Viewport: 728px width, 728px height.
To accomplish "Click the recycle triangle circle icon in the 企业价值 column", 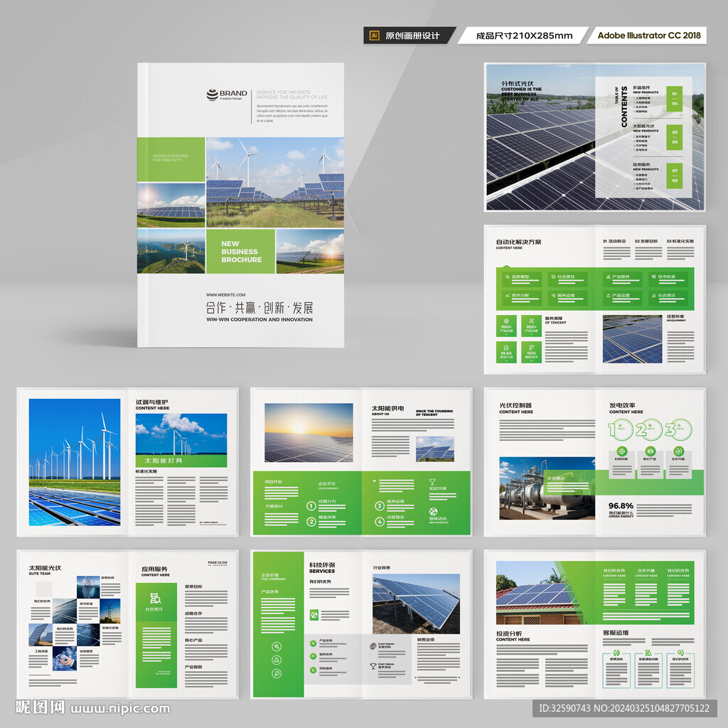I will point(277,660).
